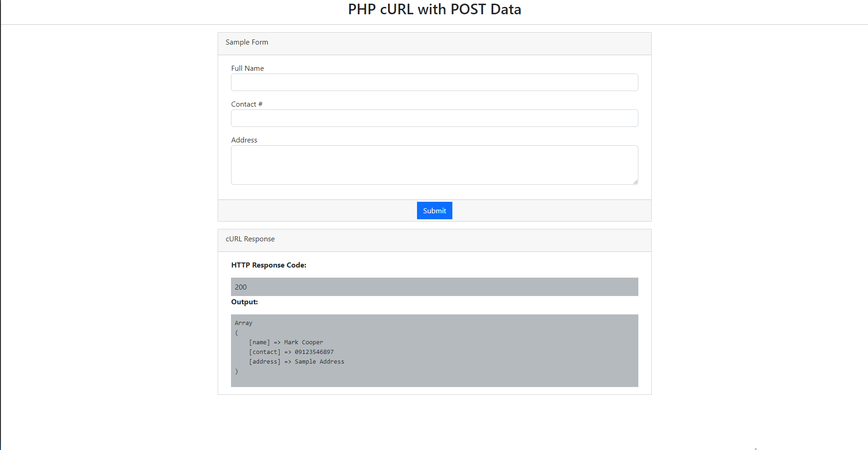Click the Address field label
This screenshot has width=868, height=450.
click(x=244, y=140)
